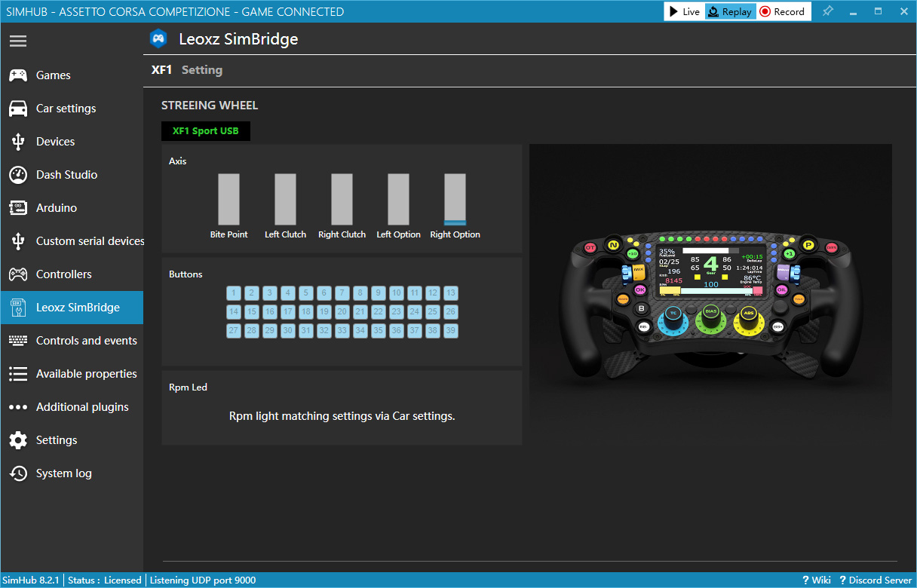This screenshot has width=917, height=588.
Task: Click the Bite Point axis bar
Action: coord(228,200)
